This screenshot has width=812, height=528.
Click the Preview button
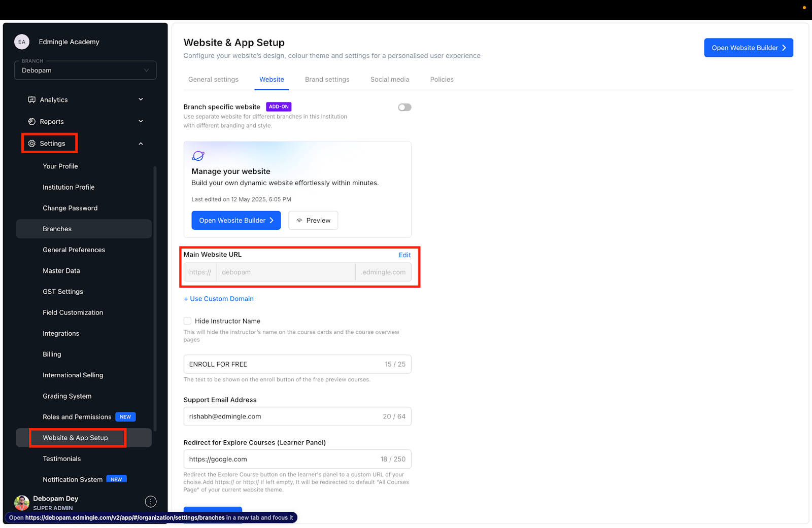pyautogui.click(x=313, y=221)
